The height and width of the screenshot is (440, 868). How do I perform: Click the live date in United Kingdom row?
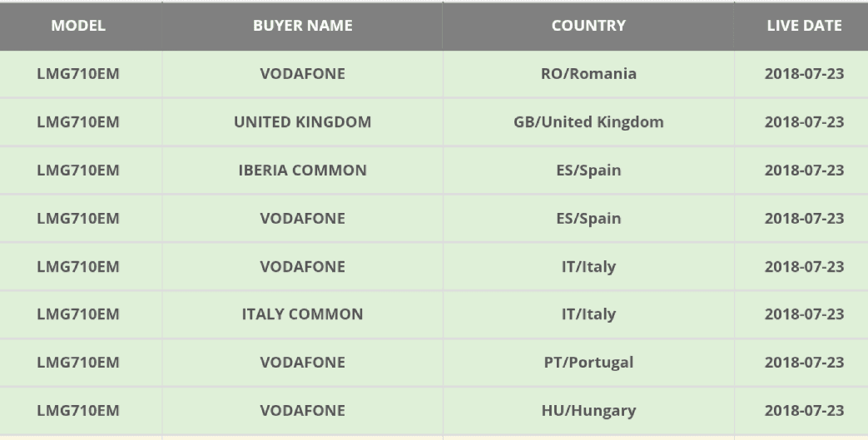tap(805, 121)
